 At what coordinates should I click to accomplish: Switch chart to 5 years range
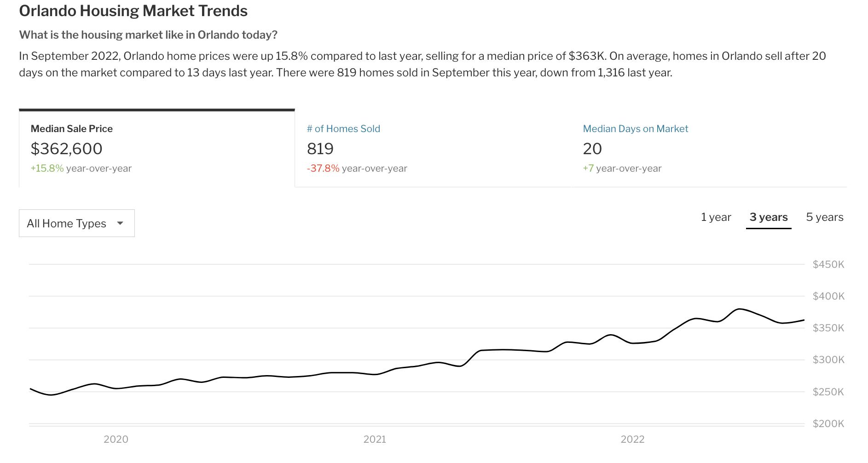click(x=824, y=217)
